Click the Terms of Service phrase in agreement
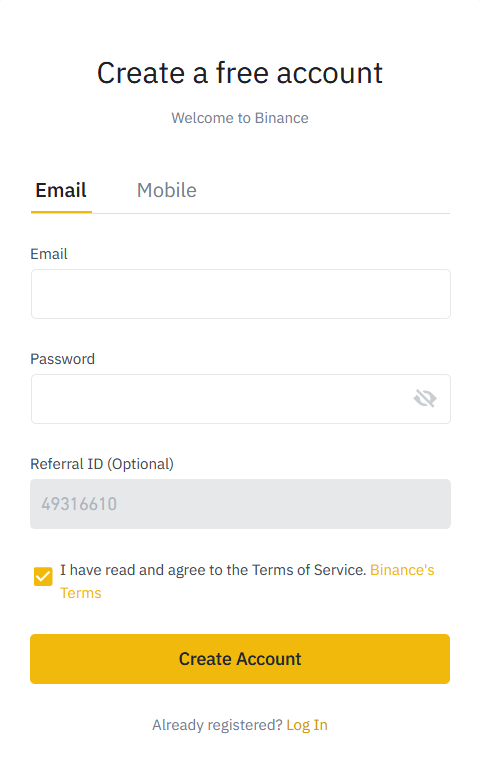Screen dimensions: 480x784 point(308,570)
